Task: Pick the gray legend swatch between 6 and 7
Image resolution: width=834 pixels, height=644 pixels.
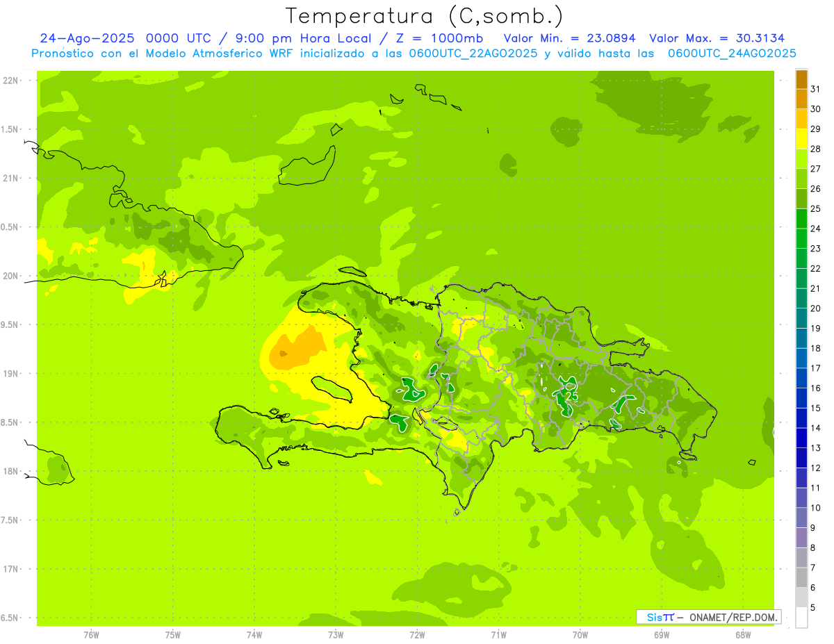Action: coord(801,577)
